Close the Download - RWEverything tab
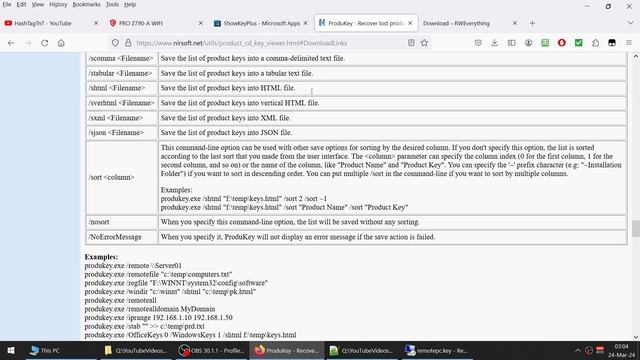Screen dimensions: 640x360 [x=515, y=23]
